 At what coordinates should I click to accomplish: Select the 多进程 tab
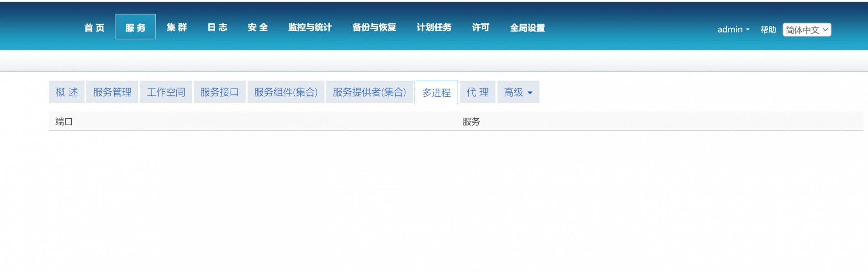(436, 93)
